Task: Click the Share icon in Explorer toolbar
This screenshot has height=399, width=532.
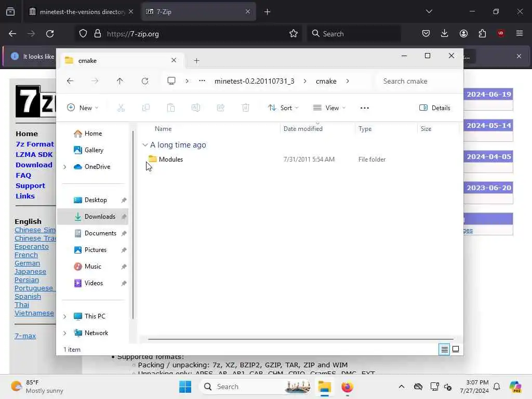Action: [x=220, y=108]
